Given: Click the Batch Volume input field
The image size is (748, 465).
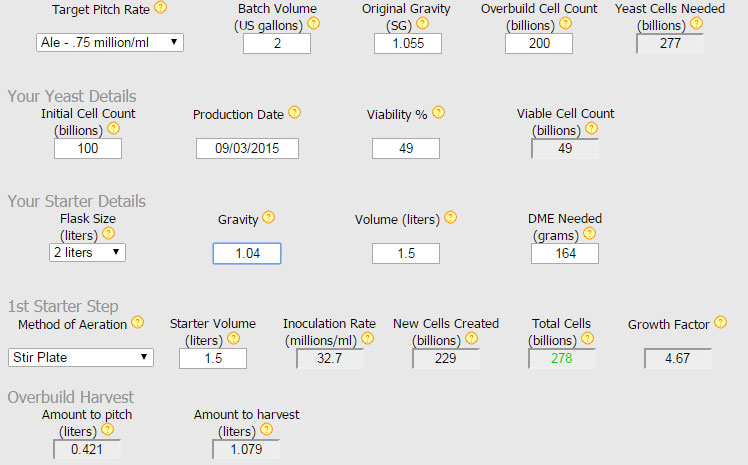Looking at the screenshot, I should coord(277,43).
